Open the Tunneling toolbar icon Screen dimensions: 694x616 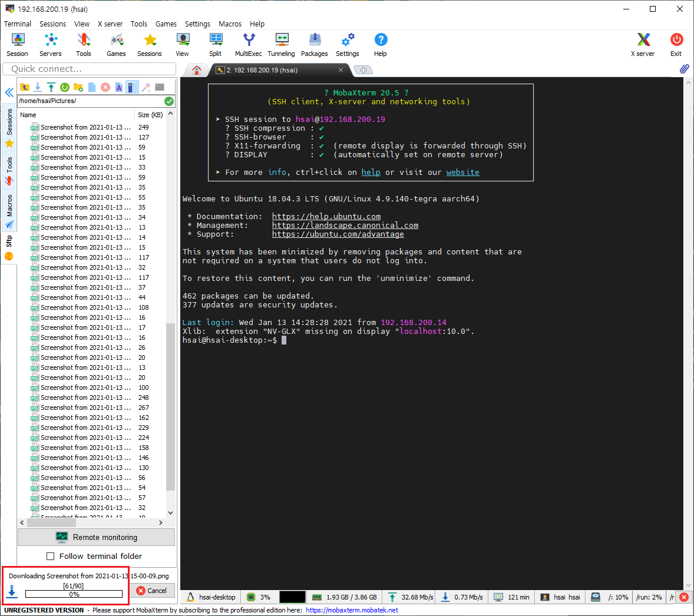coord(281,45)
